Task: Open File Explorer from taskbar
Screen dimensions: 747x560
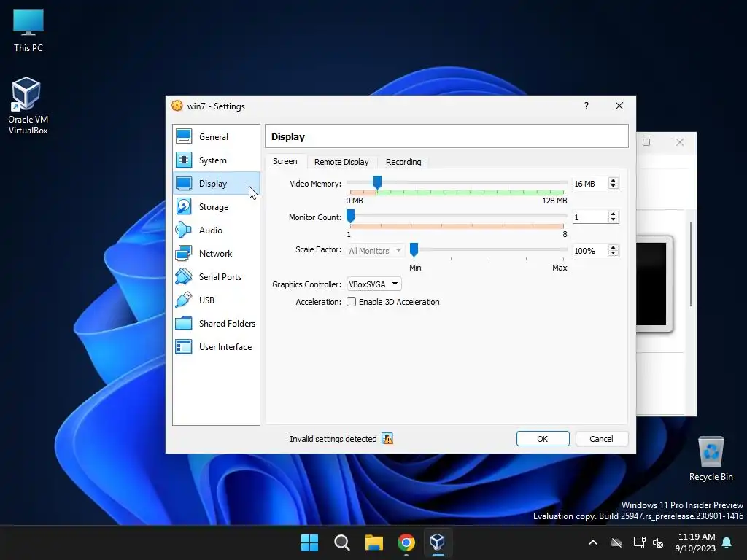Action: point(374,542)
